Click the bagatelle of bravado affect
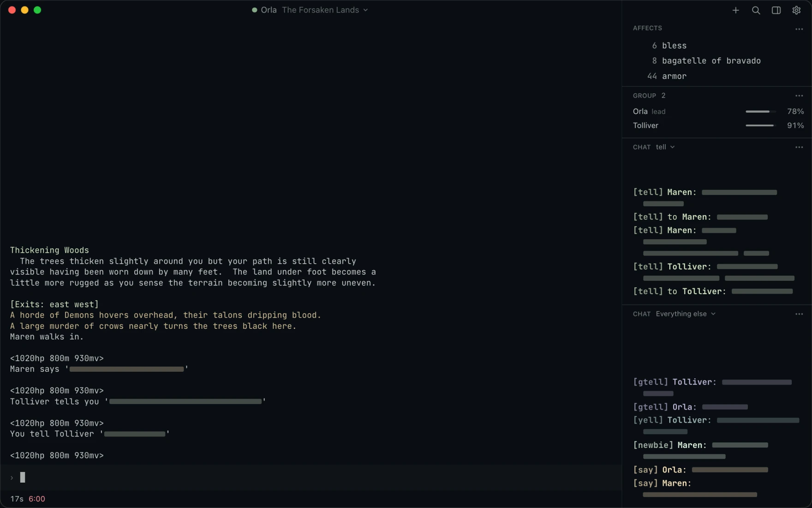Viewport: 812px width, 508px height. coord(706,60)
